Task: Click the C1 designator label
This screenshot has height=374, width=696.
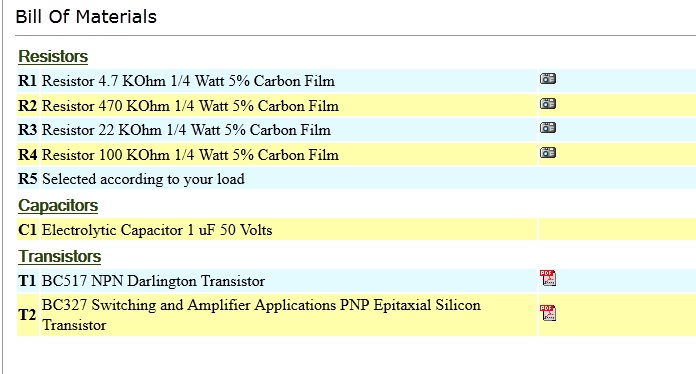Action: tap(28, 230)
